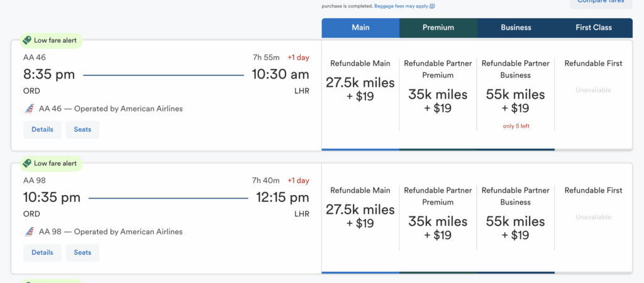Image resolution: width=644 pixels, height=283 pixels.
Task: Choose Refundable Main 27.5k miles on AA 46
Action: click(360, 94)
